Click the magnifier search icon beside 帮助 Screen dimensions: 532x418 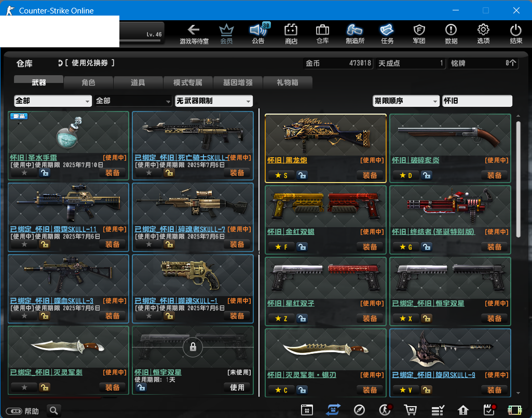pos(53,411)
